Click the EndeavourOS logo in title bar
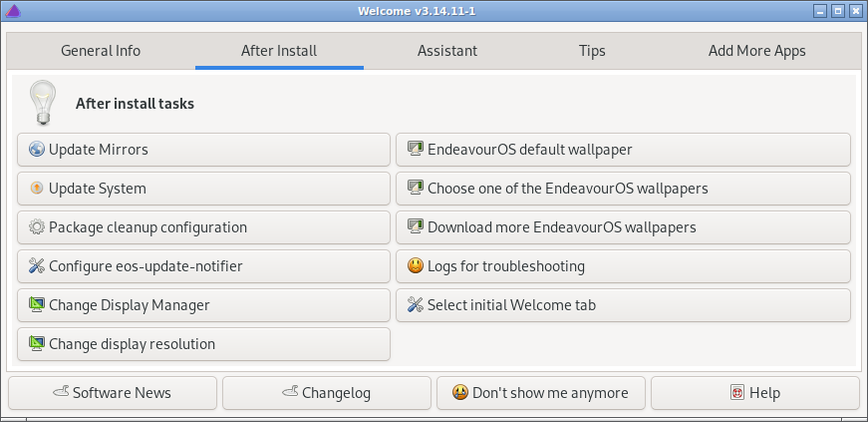 click(x=12, y=11)
